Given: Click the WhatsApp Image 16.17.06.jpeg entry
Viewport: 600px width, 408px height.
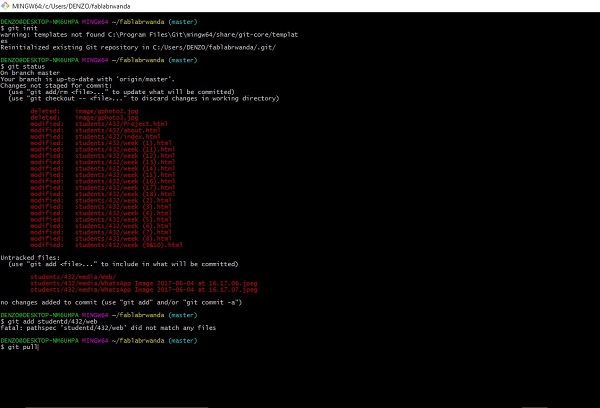Looking at the screenshot, I should (x=144, y=283).
